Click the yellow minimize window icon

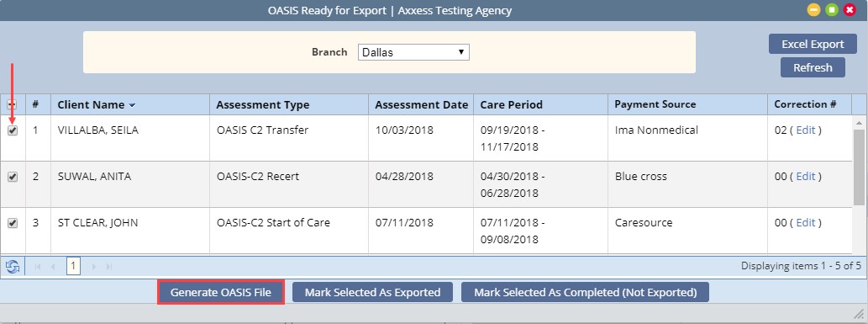coord(813,10)
